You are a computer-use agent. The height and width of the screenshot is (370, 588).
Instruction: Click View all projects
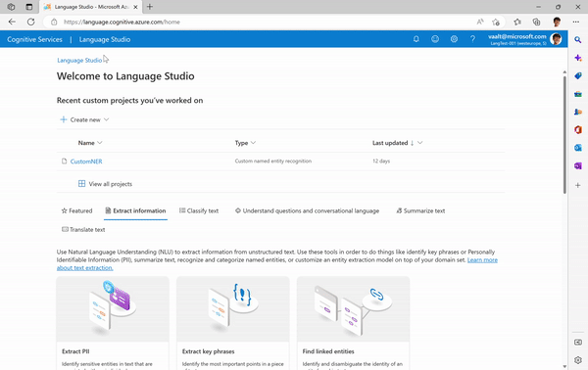[x=105, y=184]
